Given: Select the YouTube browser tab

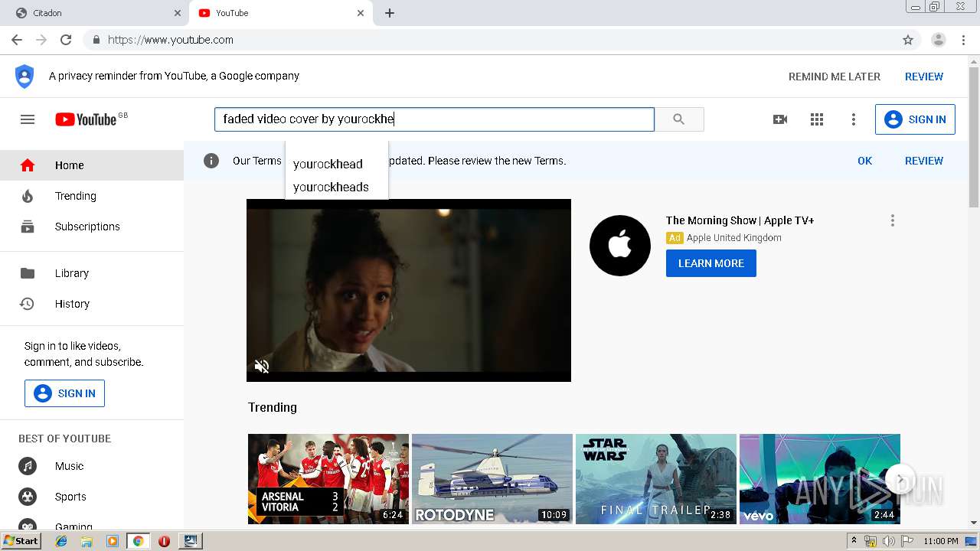Looking at the screenshot, I should pos(280,13).
